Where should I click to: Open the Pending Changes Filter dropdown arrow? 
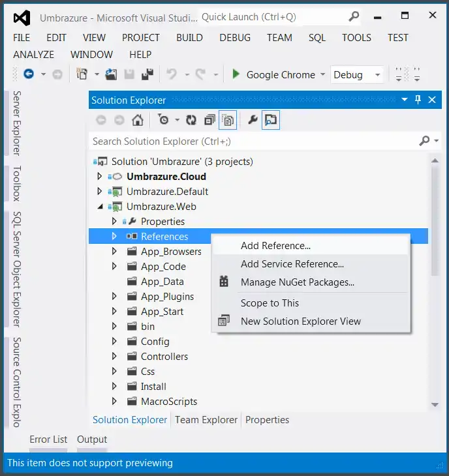[177, 120]
